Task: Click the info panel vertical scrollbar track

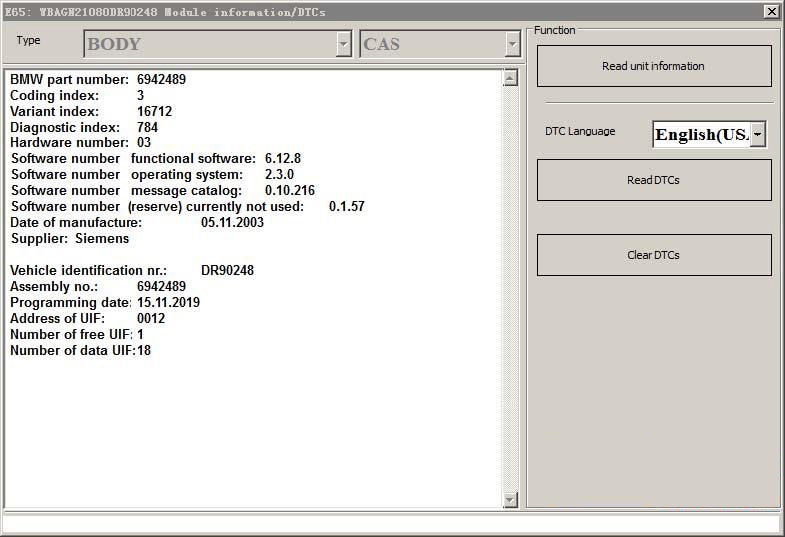Action: click(x=510, y=290)
